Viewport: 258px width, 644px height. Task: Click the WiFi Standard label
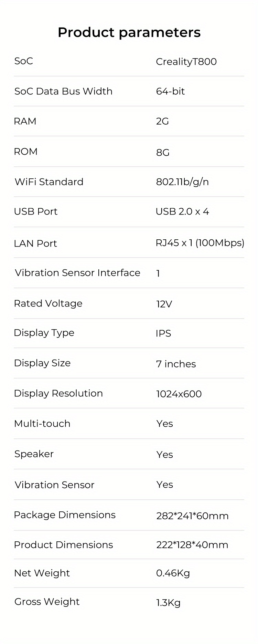(x=49, y=182)
